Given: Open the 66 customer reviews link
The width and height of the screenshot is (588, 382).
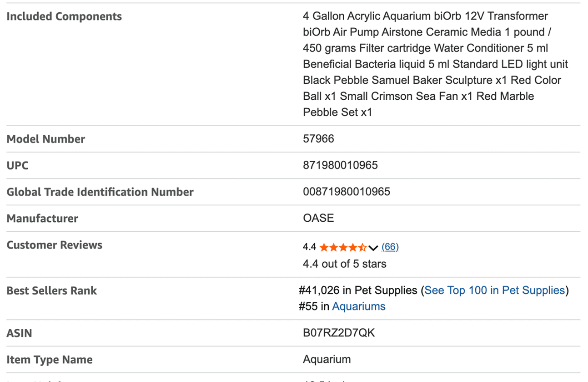Looking at the screenshot, I should point(390,247).
